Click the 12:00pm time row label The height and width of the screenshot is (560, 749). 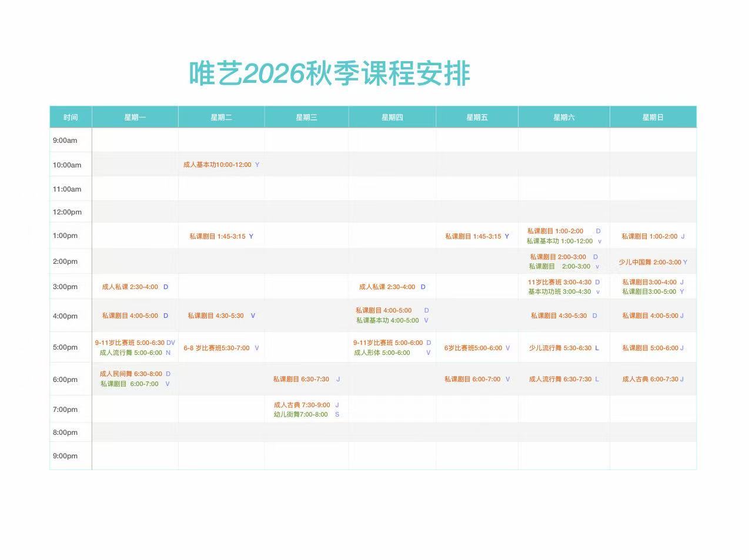coord(67,212)
